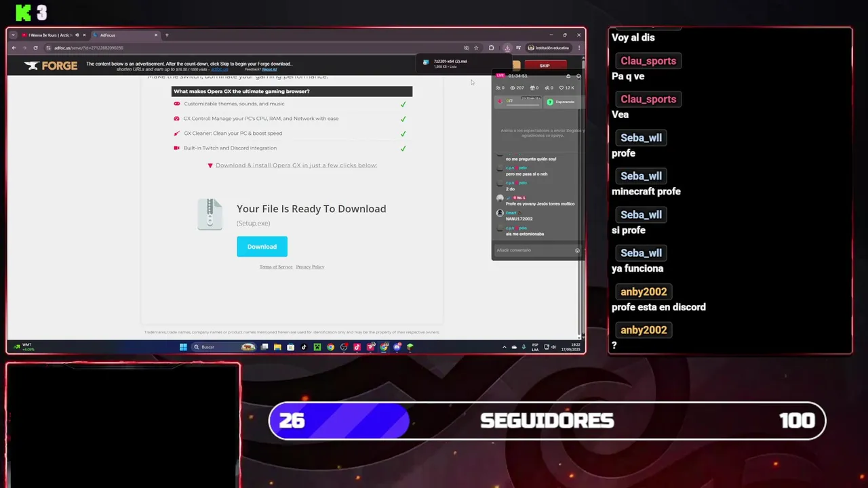Click the ESP LAA language indicator

click(535, 347)
